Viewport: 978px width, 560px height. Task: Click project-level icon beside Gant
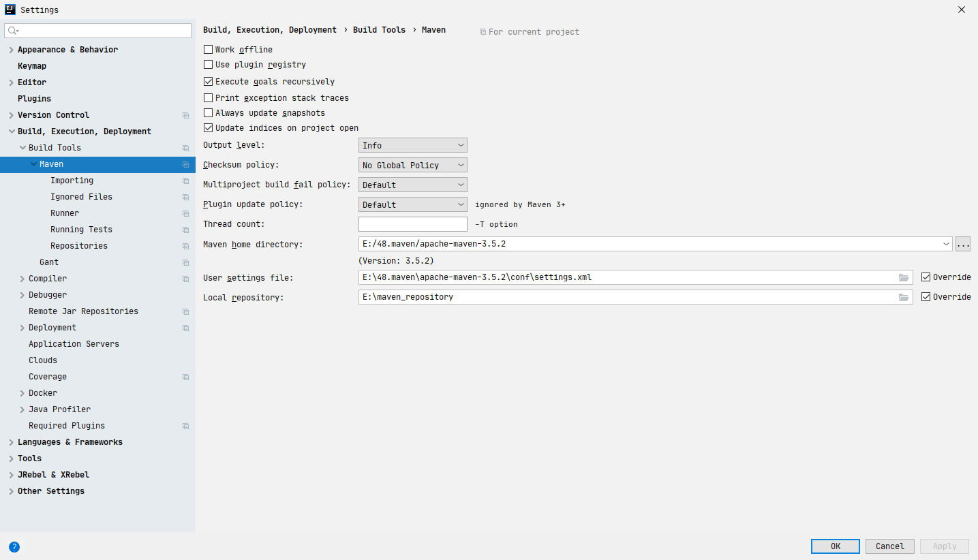click(x=185, y=262)
